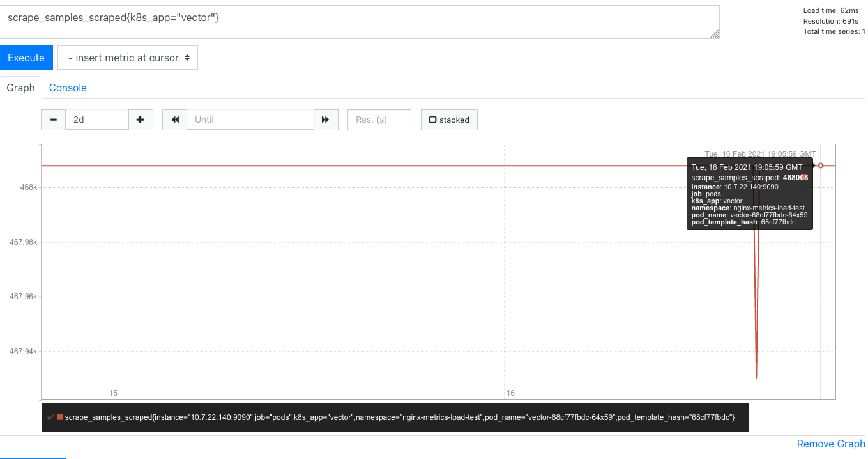Expand the metric selector to browse metrics

point(127,58)
